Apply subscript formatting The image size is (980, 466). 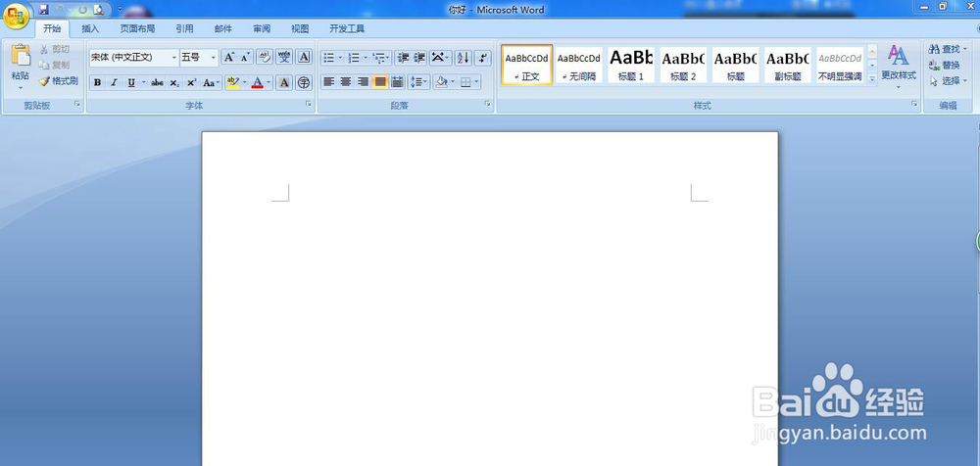[174, 82]
